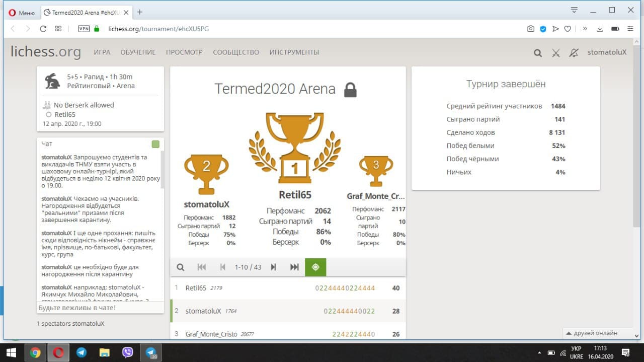Go to next standings page
This screenshot has width=644, height=362.
pos(273,267)
